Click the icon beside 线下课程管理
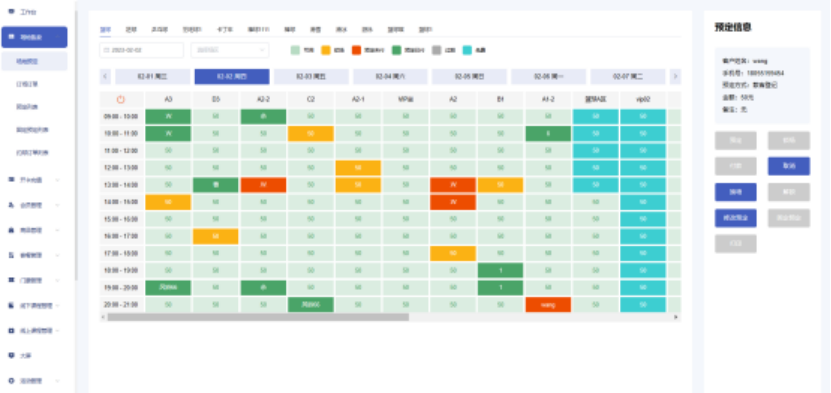Image resolution: width=831 pixels, height=393 pixels. click(12, 305)
